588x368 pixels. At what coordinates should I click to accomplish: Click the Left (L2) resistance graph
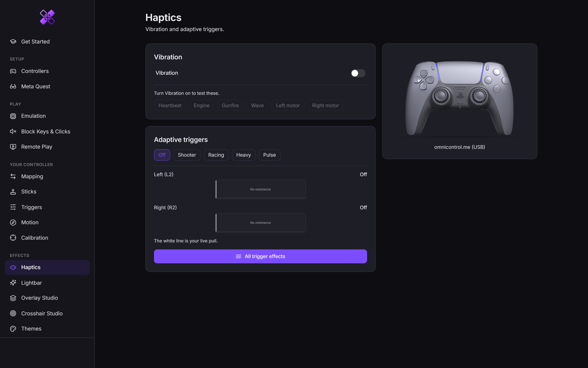260,189
